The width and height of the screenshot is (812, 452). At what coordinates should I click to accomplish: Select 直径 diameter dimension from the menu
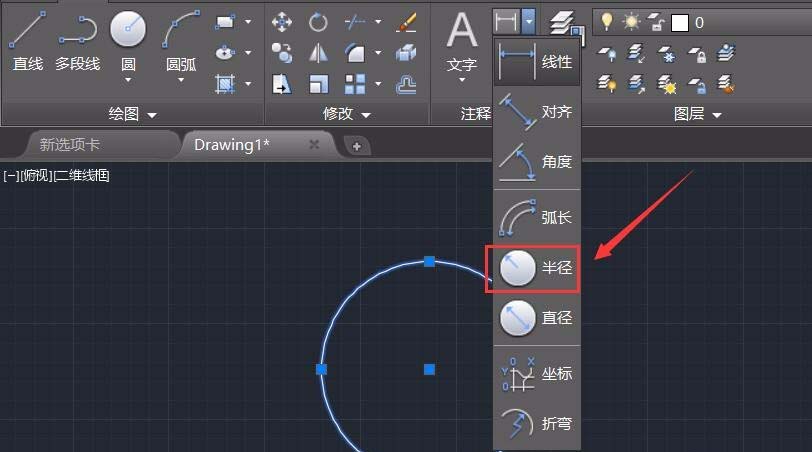tap(536, 317)
